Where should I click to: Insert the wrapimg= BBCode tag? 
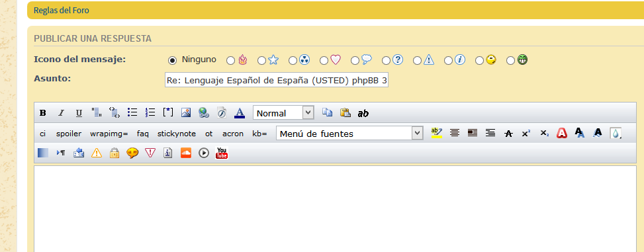pos(109,134)
